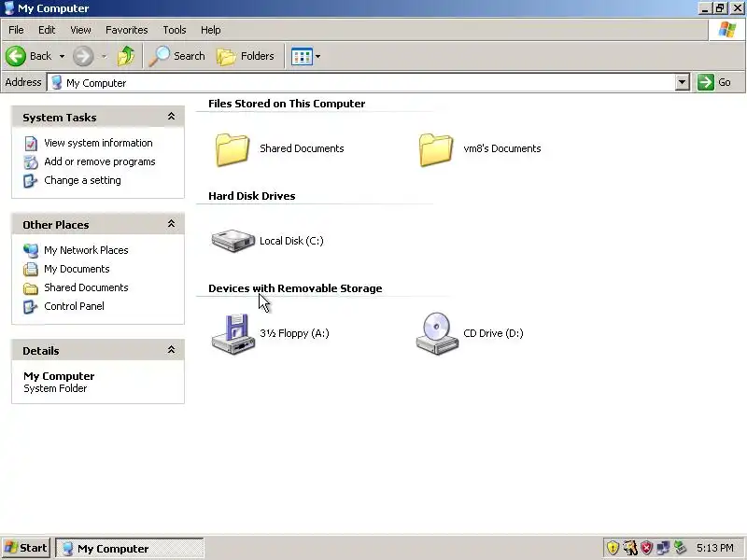The width and height of the screenshot is (747, 560).
Task: Click the Change a setting icon
Action: click(31, 181)
